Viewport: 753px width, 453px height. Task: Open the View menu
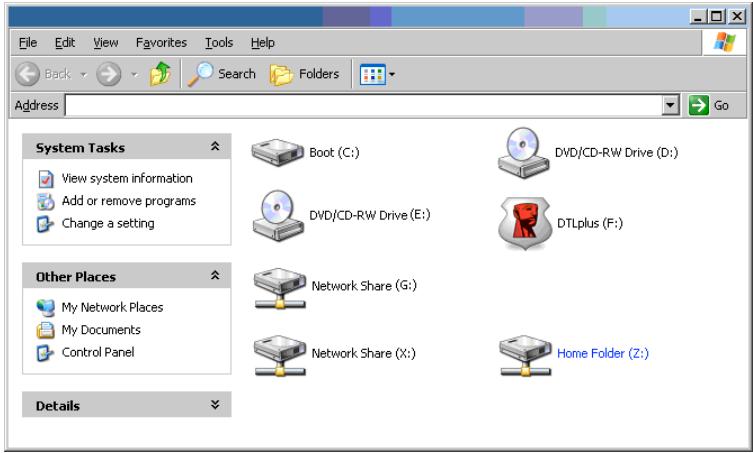(x=106, y=43)
